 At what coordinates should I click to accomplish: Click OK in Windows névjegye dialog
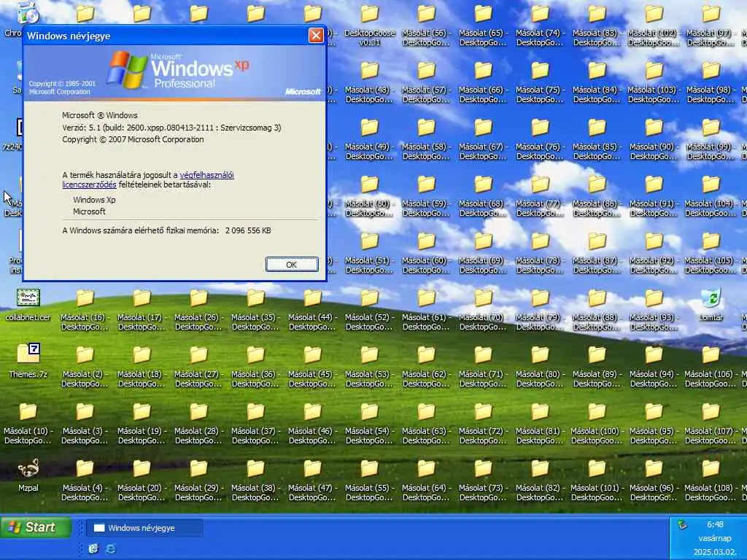tap(292, 265)
